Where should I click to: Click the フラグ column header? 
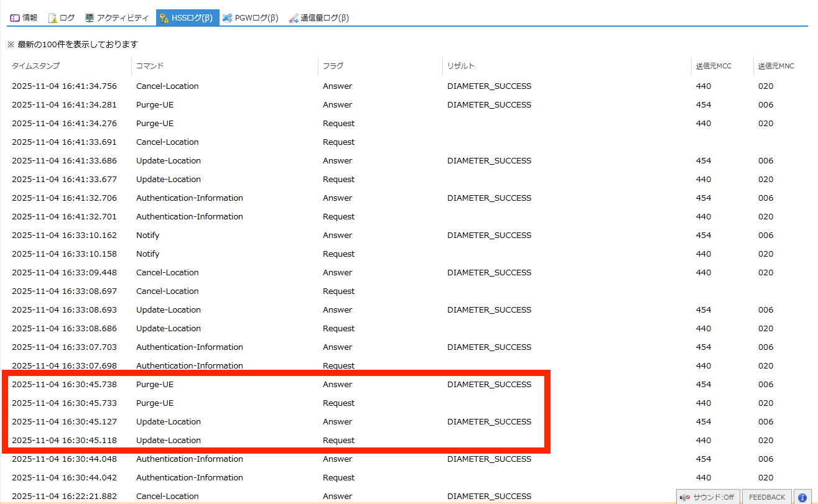[x=333, y=66]
